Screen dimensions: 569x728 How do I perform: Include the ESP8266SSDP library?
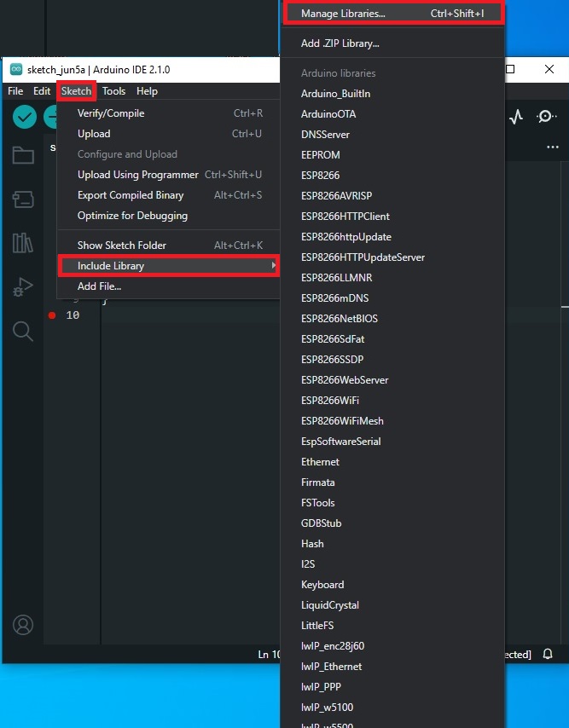pos(393,359)
